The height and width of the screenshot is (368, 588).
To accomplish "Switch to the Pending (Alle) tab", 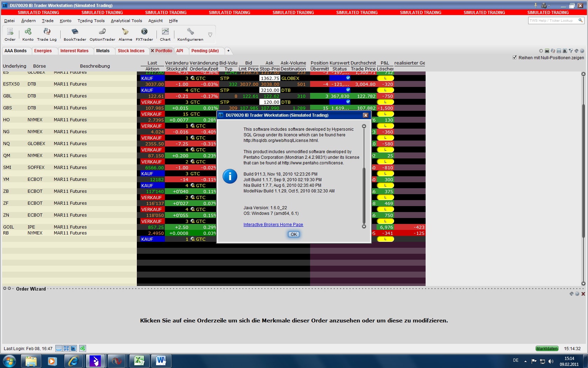I will click(x=205, y=51).
